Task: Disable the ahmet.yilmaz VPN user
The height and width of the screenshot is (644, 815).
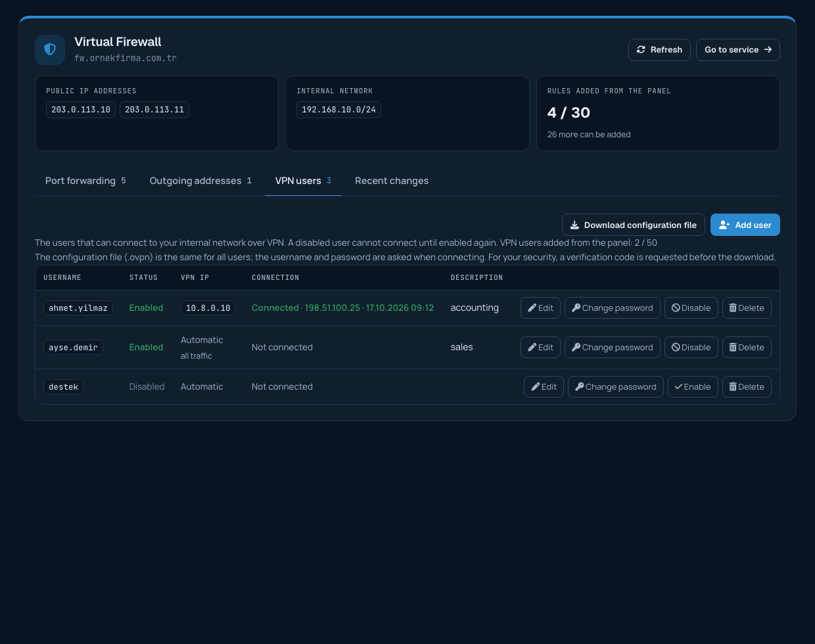Action: (691, 308)
